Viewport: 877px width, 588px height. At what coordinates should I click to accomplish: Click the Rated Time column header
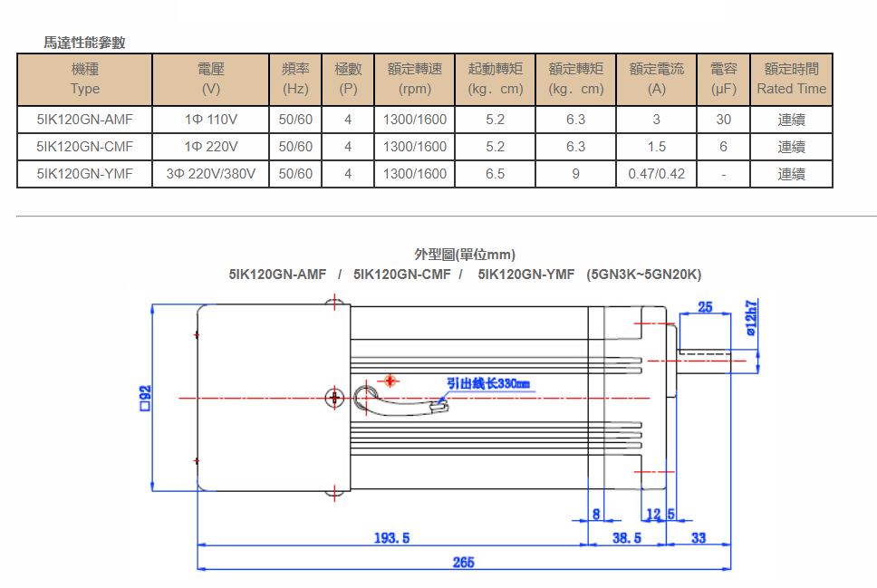pyautogui.click(x=792, y=79)
